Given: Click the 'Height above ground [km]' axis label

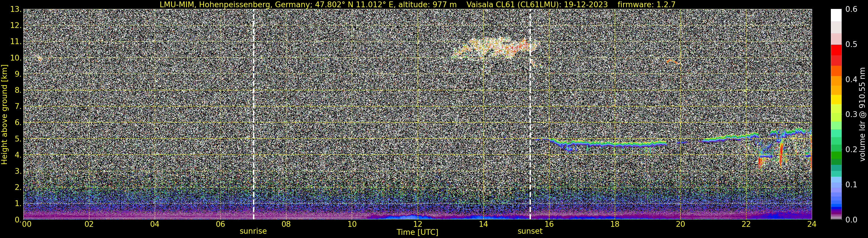Looking at the screenshot, I should tap(4, 115).
